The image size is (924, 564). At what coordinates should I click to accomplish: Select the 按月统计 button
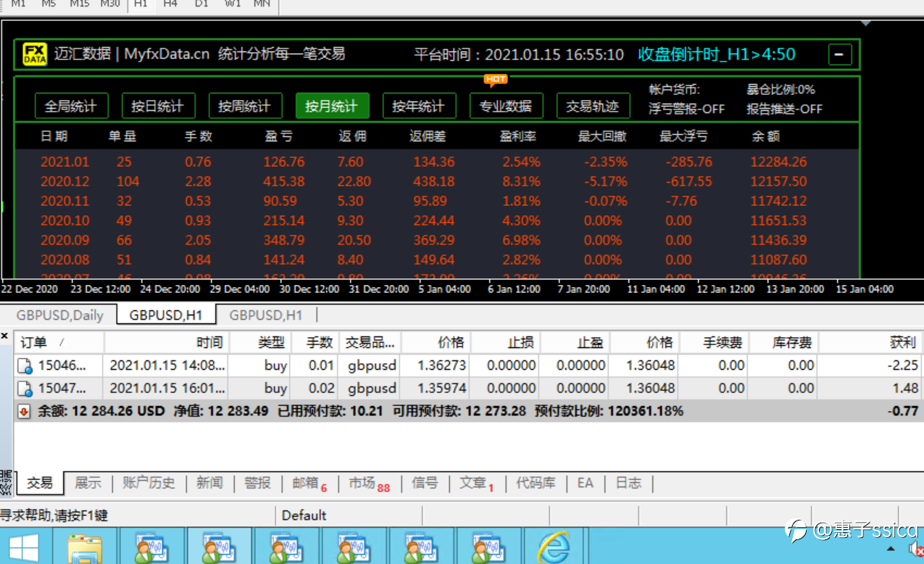pos(332,106)
